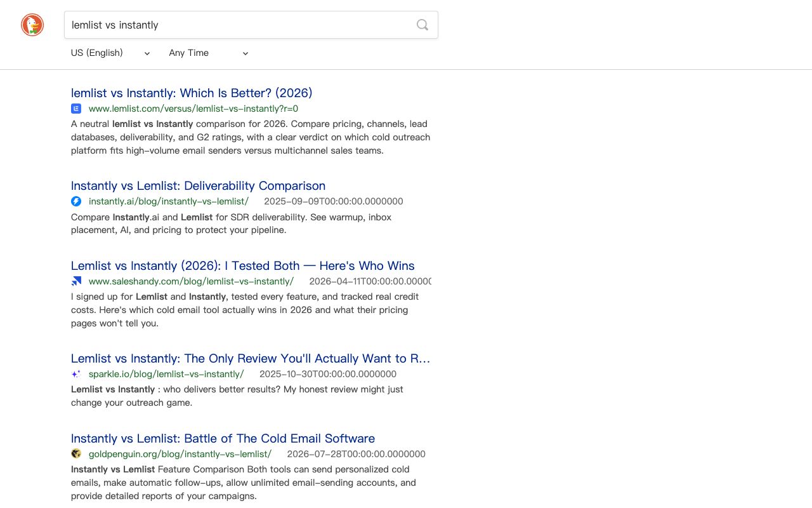Click the Instantly favicon beside instantly.ai URL
Screen dimensions: 812x508
(x=76, y=201)
